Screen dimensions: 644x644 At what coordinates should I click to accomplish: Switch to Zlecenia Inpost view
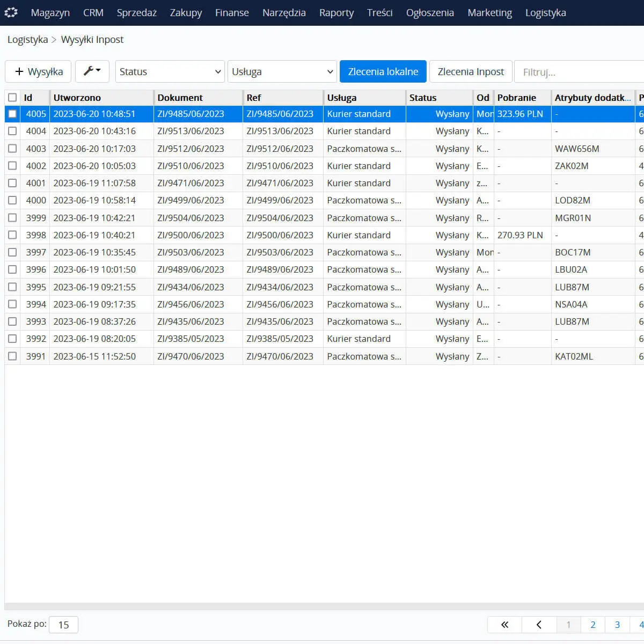pos(471,71)
